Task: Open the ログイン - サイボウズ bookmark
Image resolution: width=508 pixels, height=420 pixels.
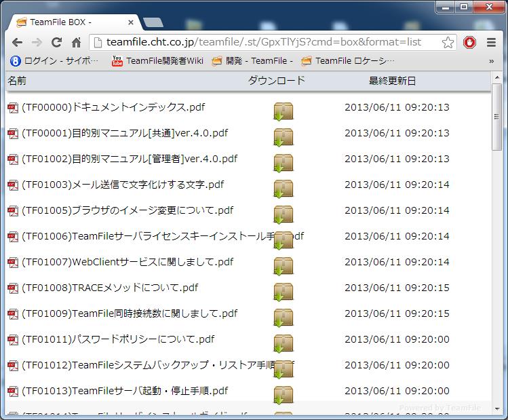Action: point(54,61)
